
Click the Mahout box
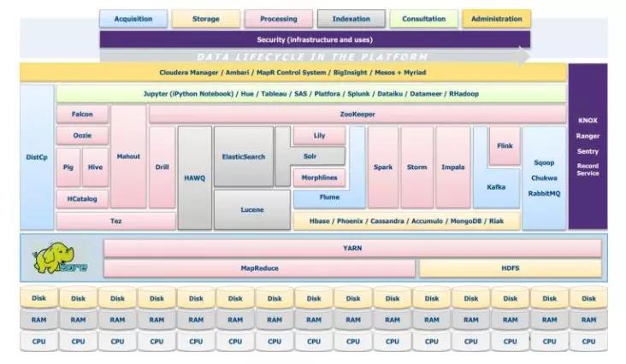[128, 156]
